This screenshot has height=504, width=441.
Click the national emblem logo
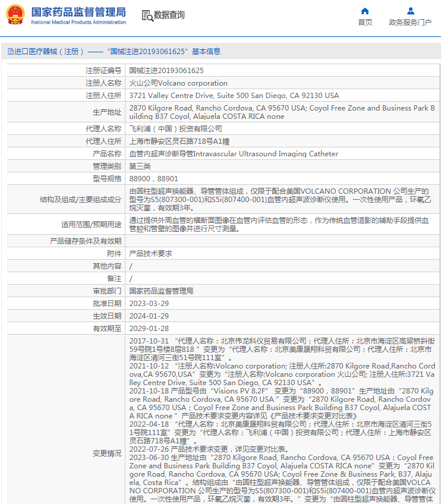pyautogui.click(x=15, y=14)
